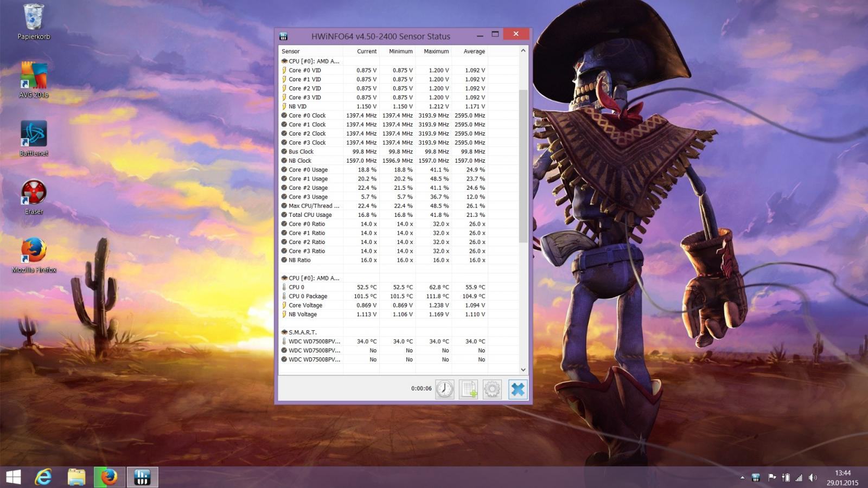Select the NB Clock row
Viewport: 868px width, 488px height.
tap(383, 161)
